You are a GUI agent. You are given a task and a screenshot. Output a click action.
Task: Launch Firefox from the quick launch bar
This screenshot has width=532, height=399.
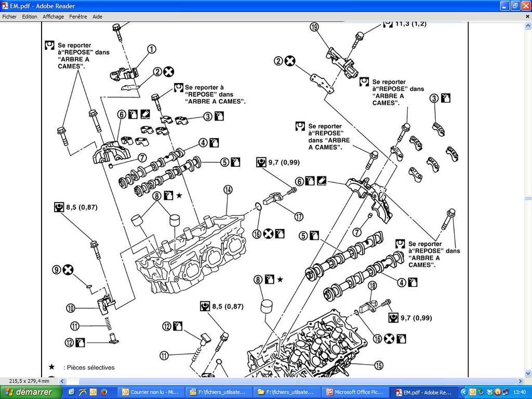click(x=104, y=392)
